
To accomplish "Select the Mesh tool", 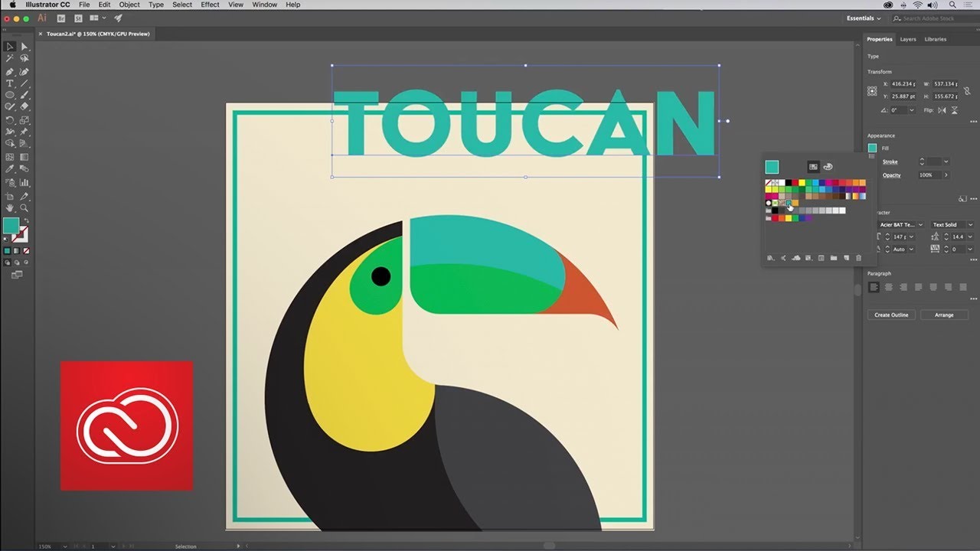I will (x=10, y=157).
